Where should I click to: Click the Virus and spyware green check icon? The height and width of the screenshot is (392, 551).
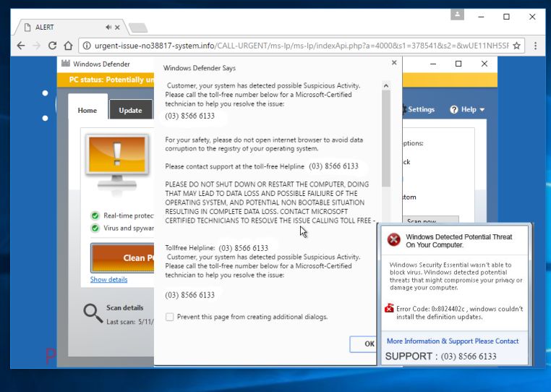[95, 228]
